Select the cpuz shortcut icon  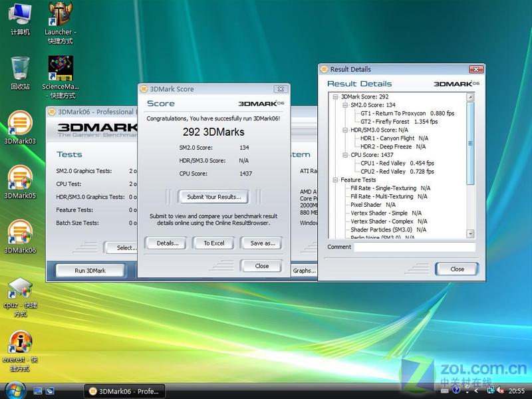point(20,297)
